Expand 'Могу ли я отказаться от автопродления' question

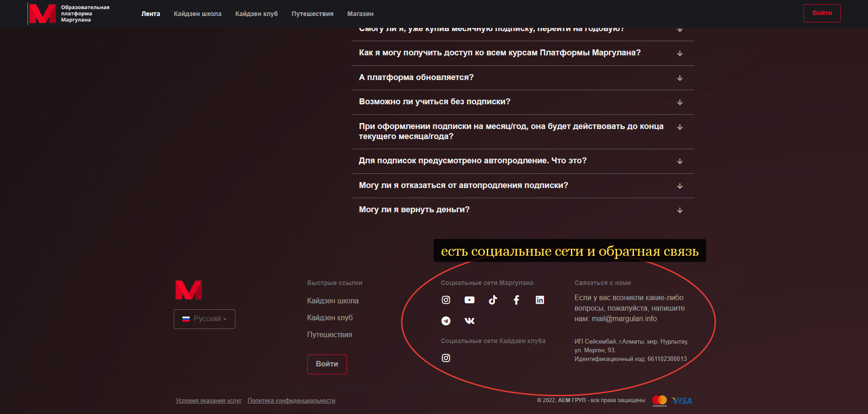pos(523,186)
